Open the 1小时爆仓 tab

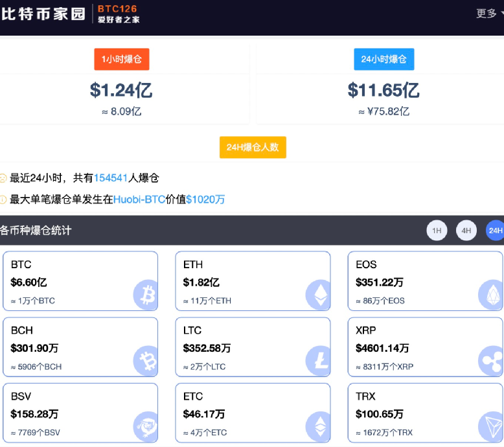point(122,59)
